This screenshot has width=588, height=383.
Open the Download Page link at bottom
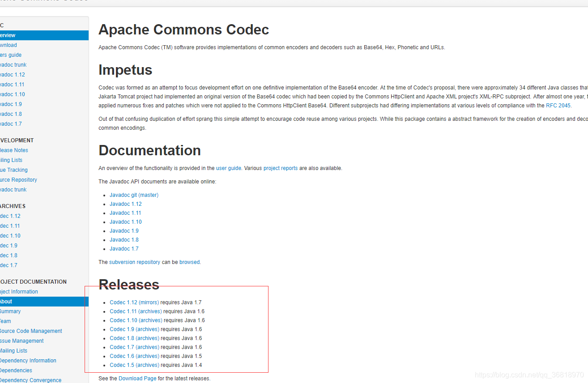pyautogui.click(x=137, y=378)
